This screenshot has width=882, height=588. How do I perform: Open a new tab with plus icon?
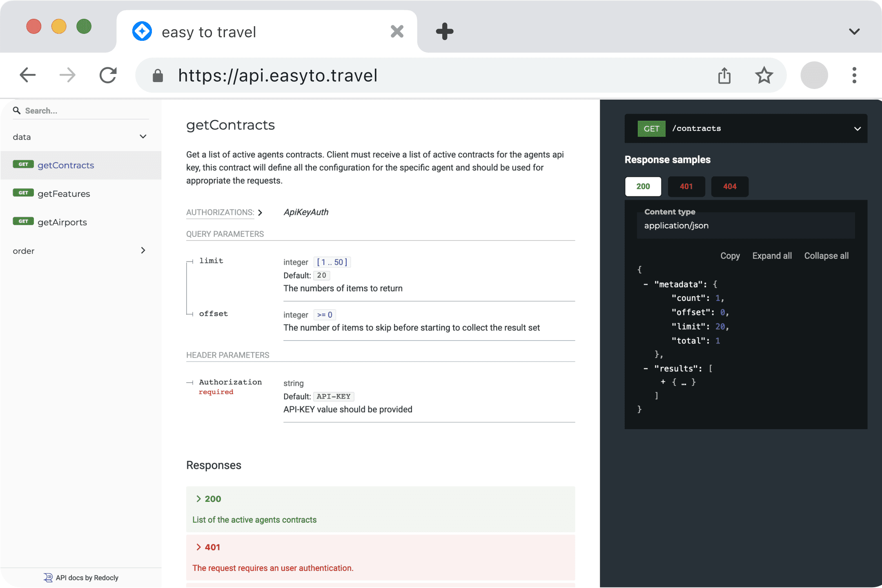(445, 31)
